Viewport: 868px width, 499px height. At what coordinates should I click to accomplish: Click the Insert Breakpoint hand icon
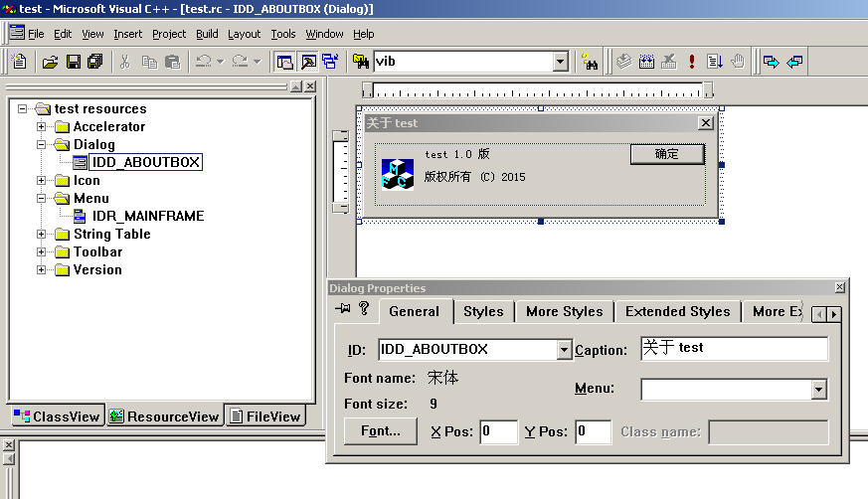coord(738,62)
